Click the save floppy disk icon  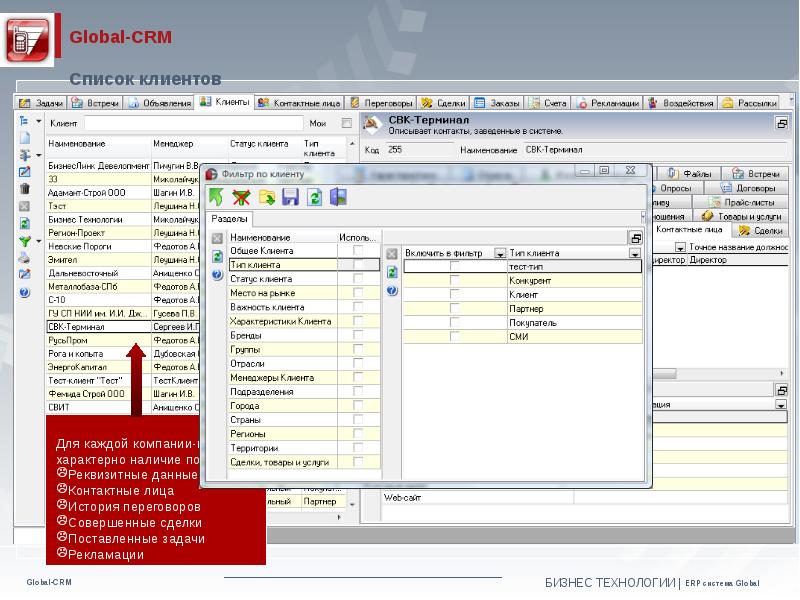[x=290, y=197]
